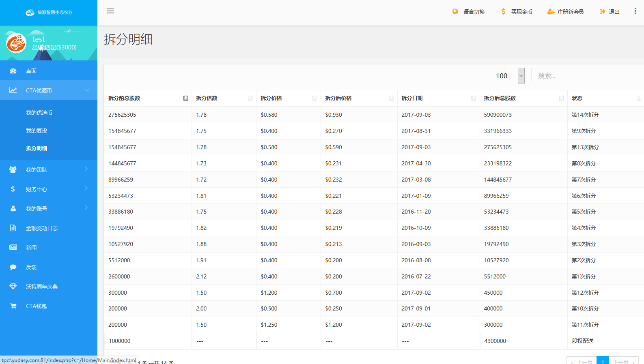Click the hamburger menu icon to collapse sidebar
This screenshot has width=644, height=364.
coord(110,11)
